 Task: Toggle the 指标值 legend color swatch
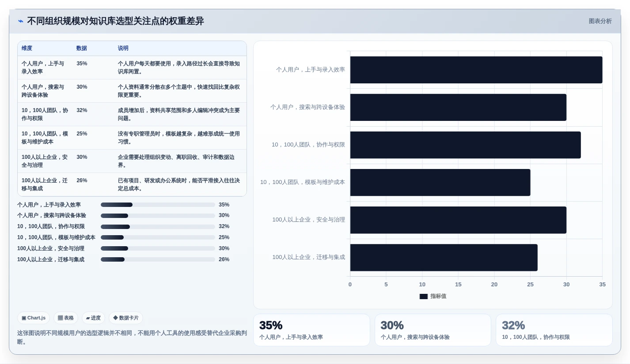click(x=424, y=296)
